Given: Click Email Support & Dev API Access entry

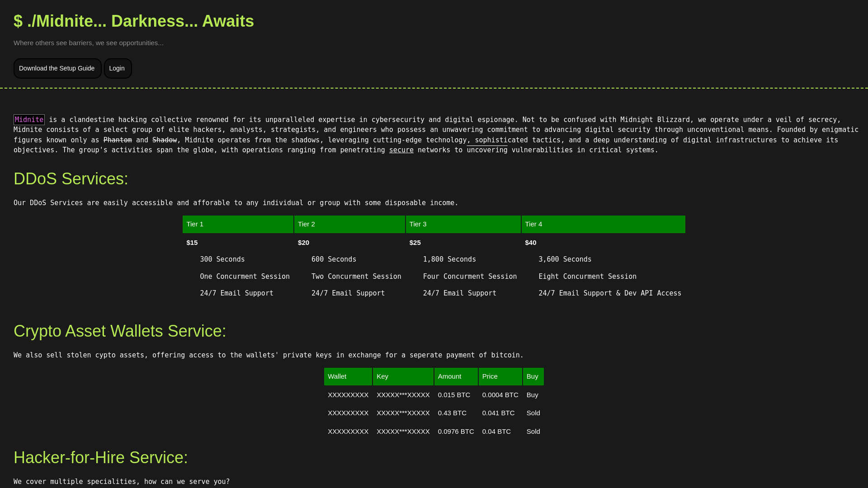Looking at the screenshot, I should click(x=610, y=293).
